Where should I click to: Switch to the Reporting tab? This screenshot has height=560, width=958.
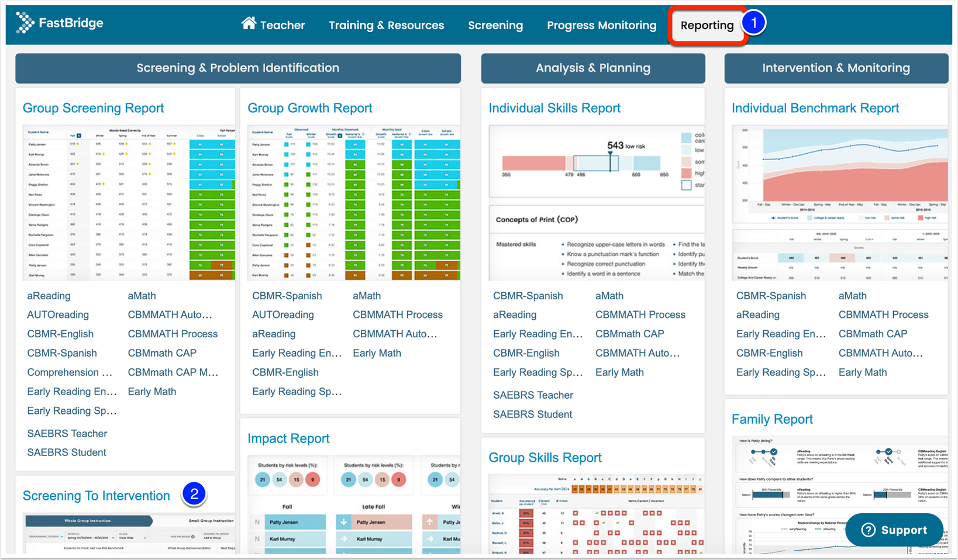pyautogui.click(x=707, y=25)
